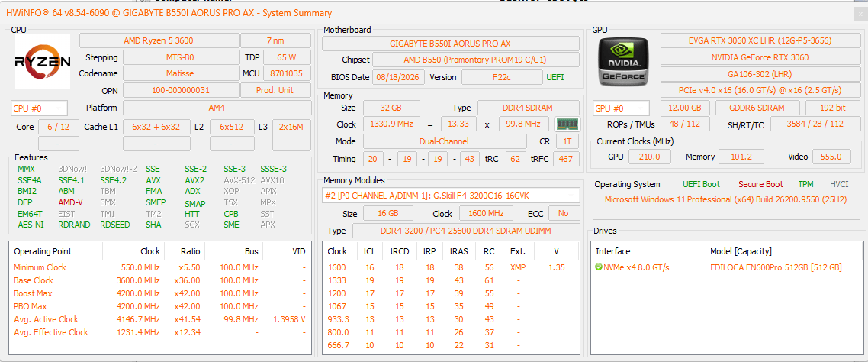868x362 pixels.
Task: Click the GPU clock value 210.0
Action: pos(651,157)
